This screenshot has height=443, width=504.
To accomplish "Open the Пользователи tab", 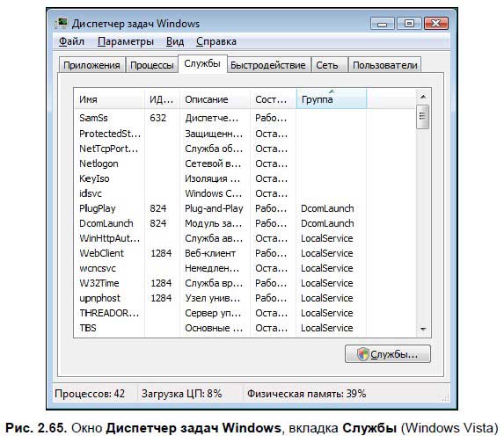I will click(x=384, y=65).
